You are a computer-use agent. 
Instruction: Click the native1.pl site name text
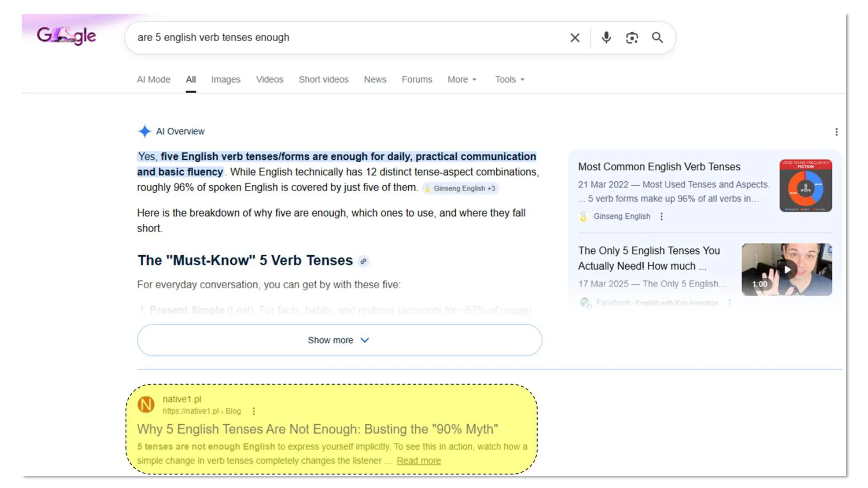click(x=182, y=399)
